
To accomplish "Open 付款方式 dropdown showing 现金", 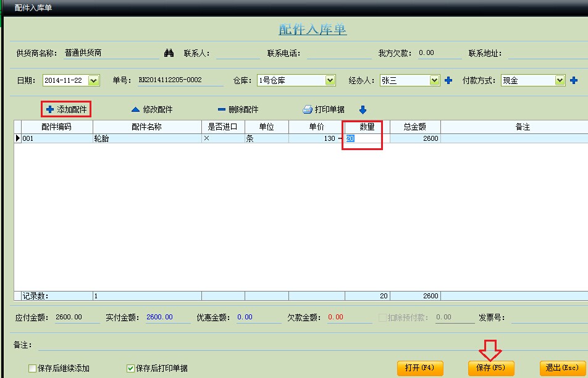I will pyautogui.click(x=560, y=80).
